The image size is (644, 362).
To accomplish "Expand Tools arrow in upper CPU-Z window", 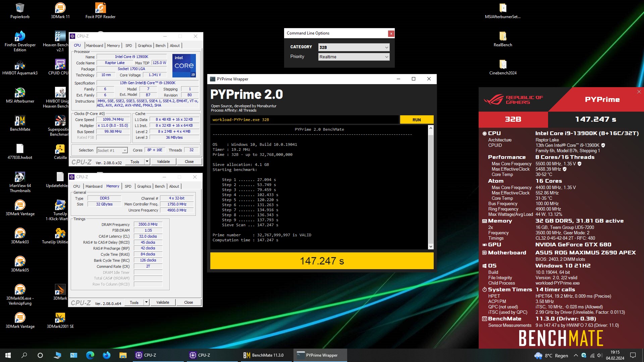I will 147,162.
